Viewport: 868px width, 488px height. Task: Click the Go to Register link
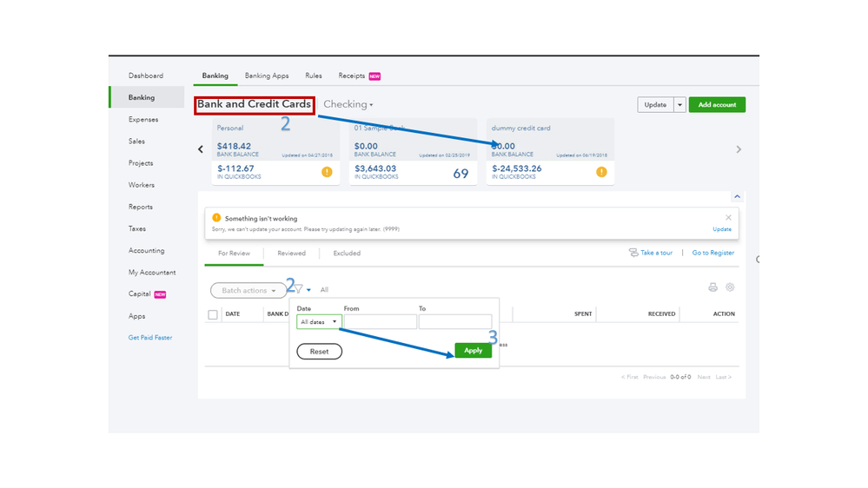(x=713, y=253)
